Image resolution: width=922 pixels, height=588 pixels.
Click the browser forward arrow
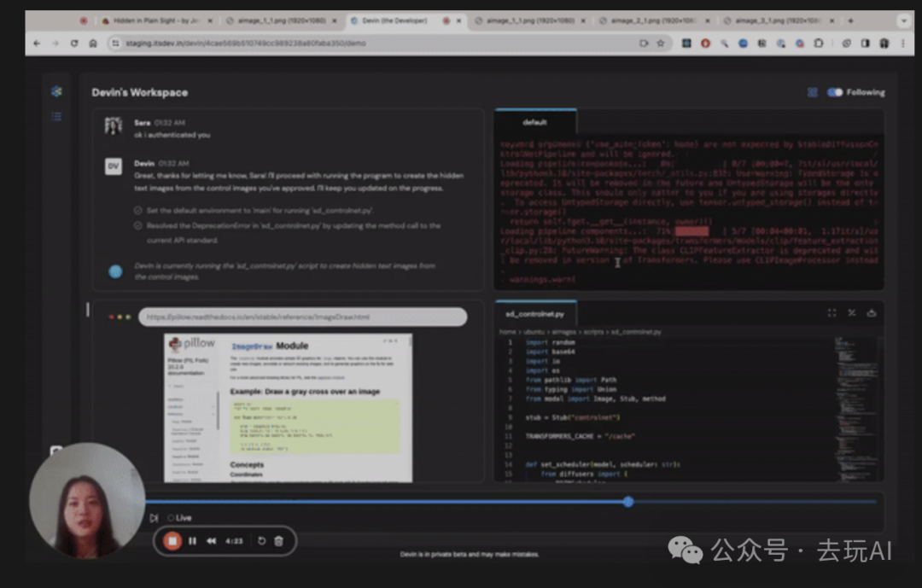pos(55,43)
